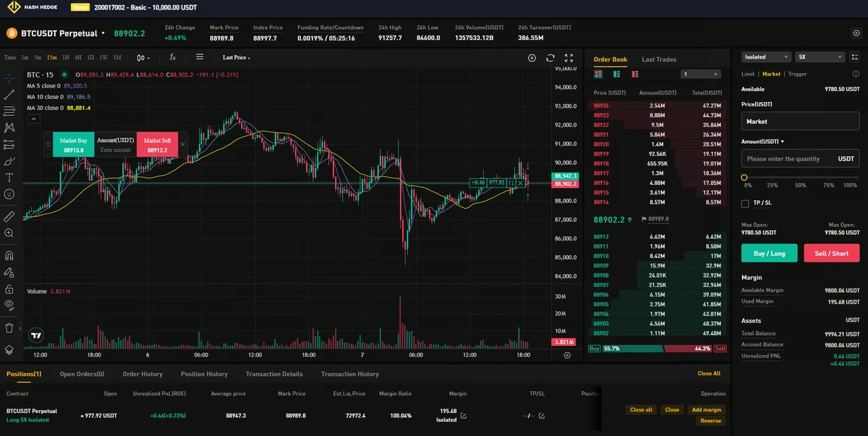868x436 pixels.
Task: Switch chart interval to 1m
Action: coord(25,57)
